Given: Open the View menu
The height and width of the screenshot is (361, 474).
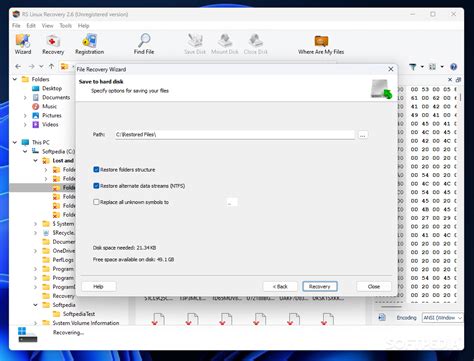Looking at the screenshot, I should [47, 26].
